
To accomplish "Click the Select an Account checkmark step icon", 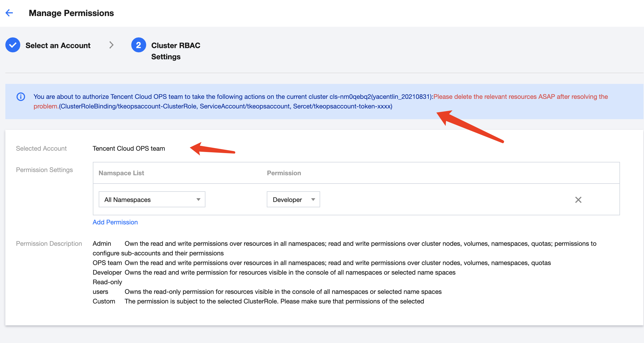I will (13, 45).
